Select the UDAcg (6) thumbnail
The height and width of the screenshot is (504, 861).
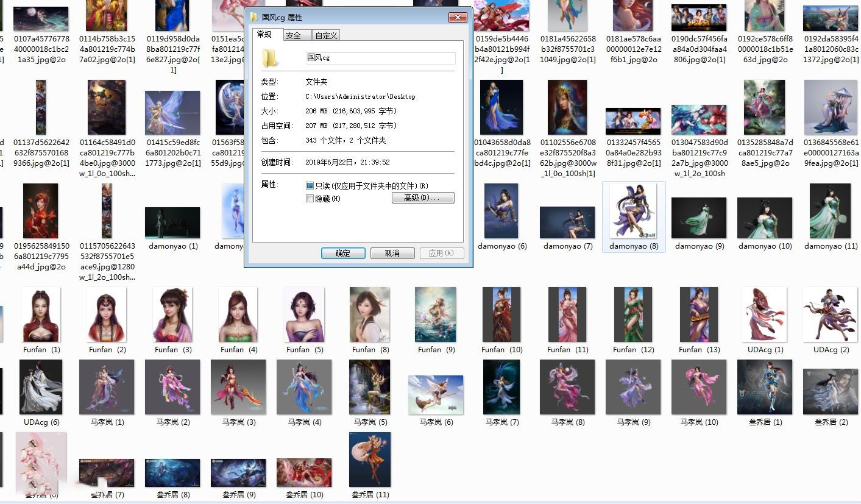tap(41, 387)
